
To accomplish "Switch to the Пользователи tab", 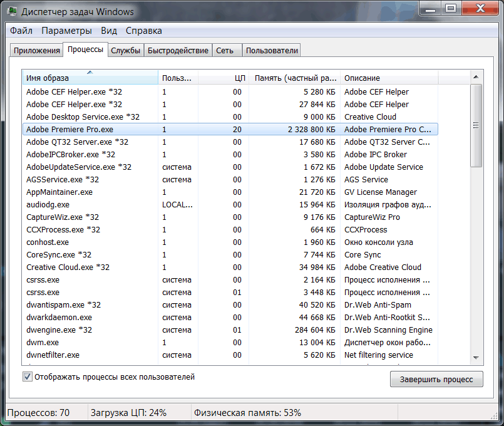I will [272, 51].
